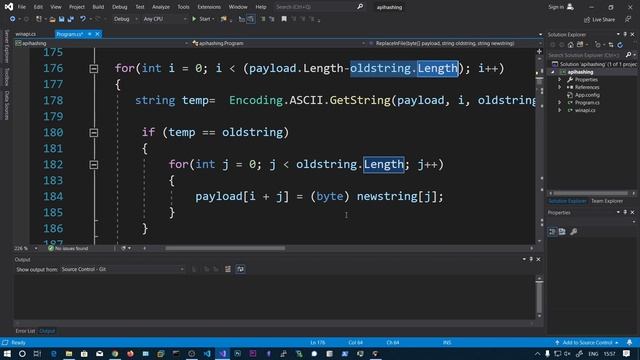Show Categorized view in Properties panel
The width and height of the screenshot is (640, 360).
click(552, 232)
